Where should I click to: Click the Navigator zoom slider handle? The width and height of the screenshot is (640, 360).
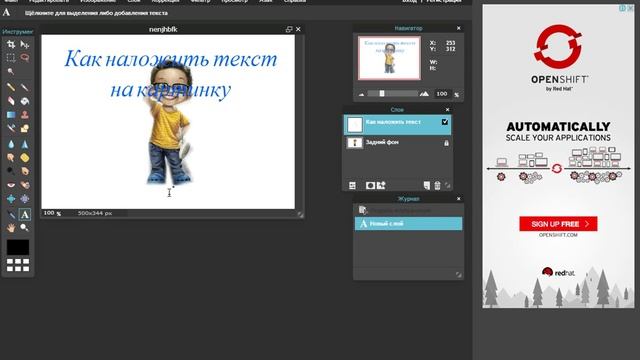click(382, 93)
